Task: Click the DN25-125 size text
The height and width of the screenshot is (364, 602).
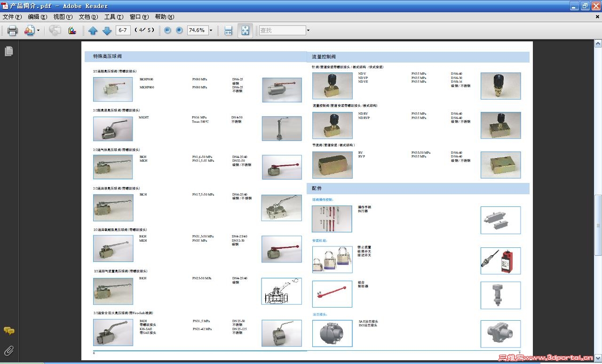Action: pyautogui.click(x=239, y=329)
